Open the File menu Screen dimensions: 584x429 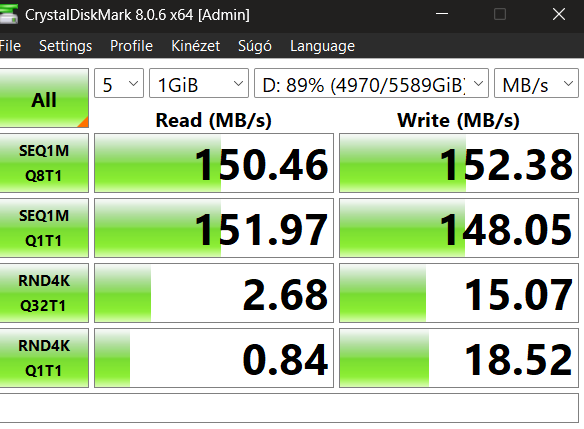click(10, 46)
